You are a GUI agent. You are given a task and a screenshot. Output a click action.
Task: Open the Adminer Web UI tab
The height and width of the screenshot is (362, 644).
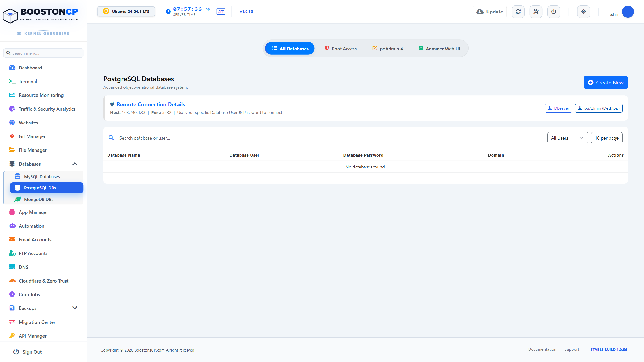(x=439, y=49)
